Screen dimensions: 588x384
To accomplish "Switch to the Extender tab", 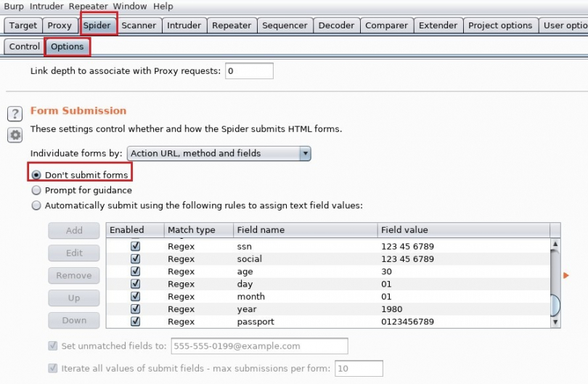I will 438,25.
